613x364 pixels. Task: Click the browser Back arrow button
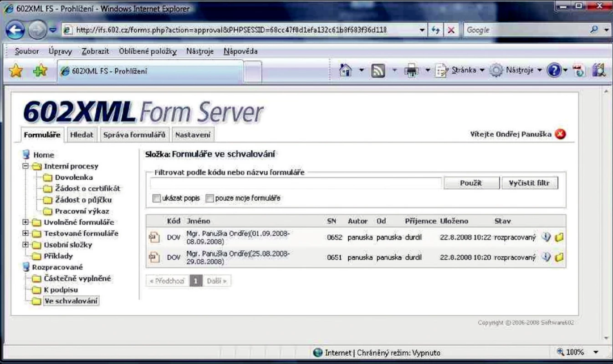[x=15, y=30]
